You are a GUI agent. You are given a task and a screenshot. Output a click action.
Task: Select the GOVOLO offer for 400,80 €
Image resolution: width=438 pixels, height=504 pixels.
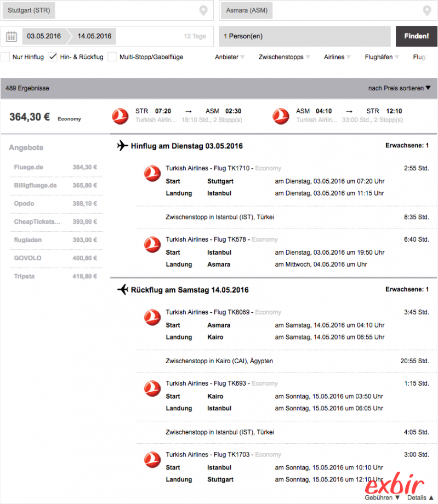coord(55,258)
